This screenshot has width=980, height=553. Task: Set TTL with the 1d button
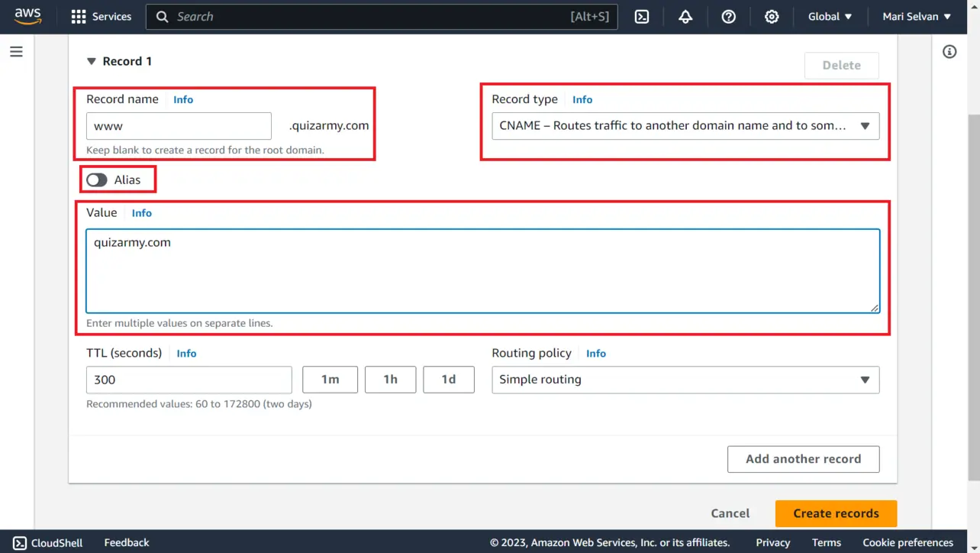coord(449,380)
